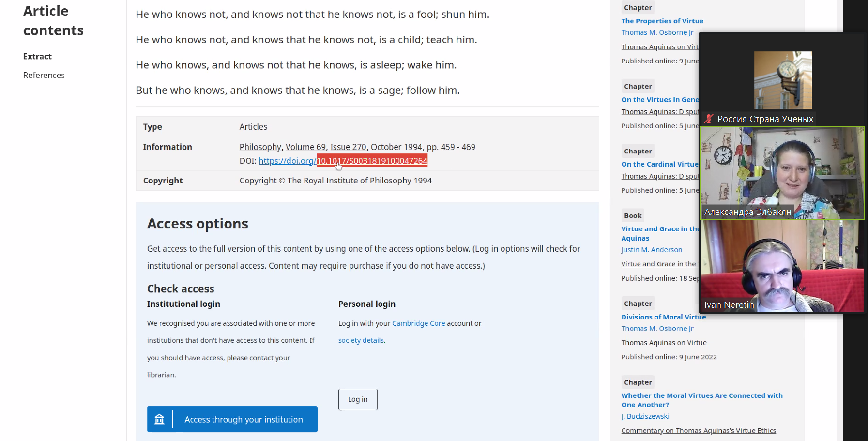Click the institution building icon
Viewport: 868px width, 441px height.
pyautogui.click(x=159, y=419)
